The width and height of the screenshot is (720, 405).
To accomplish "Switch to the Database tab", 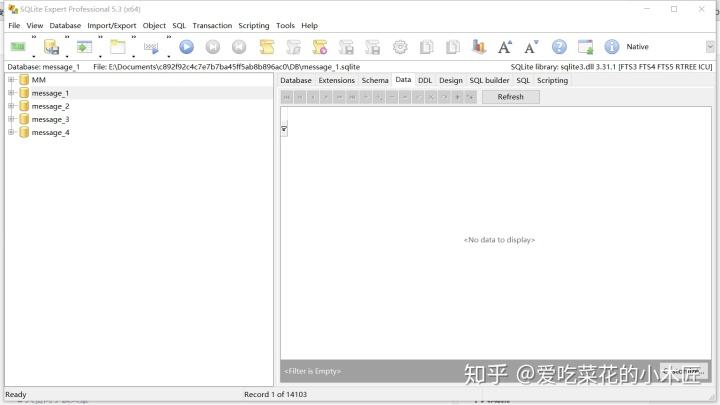I will (296, 80).
